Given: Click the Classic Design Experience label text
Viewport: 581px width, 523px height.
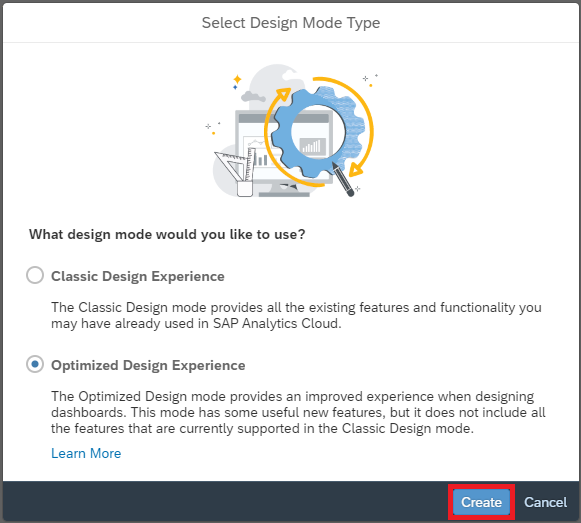Looking at the screenshot, I should (x=138, y=276).
